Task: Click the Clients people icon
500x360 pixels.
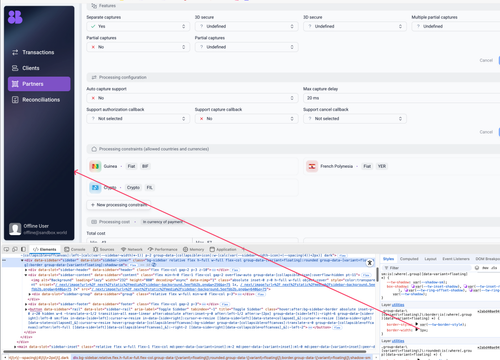Action: point(15,68)
